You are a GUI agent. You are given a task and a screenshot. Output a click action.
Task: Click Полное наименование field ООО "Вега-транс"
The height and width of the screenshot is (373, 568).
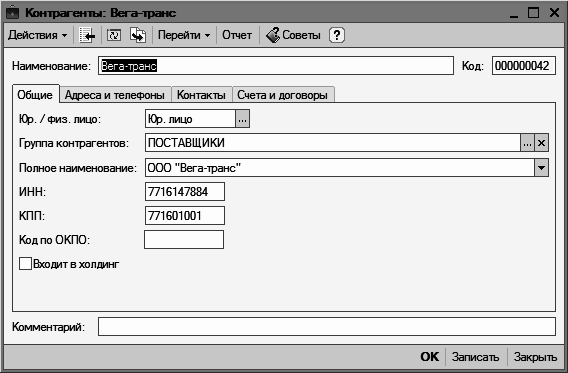pos(340,167)
